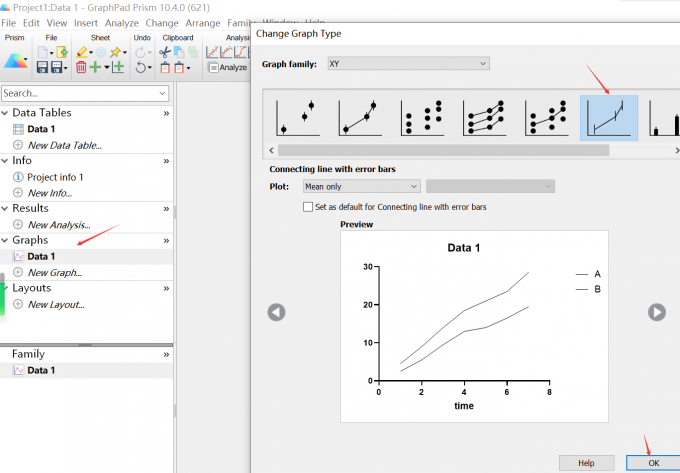Click the yellow pushpin icon
The image size is (680, 473).
(x=115, y=52)
